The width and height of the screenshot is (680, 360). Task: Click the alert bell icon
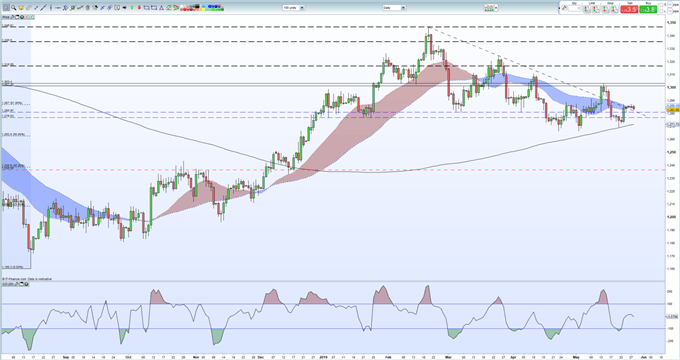click(21, 7)
